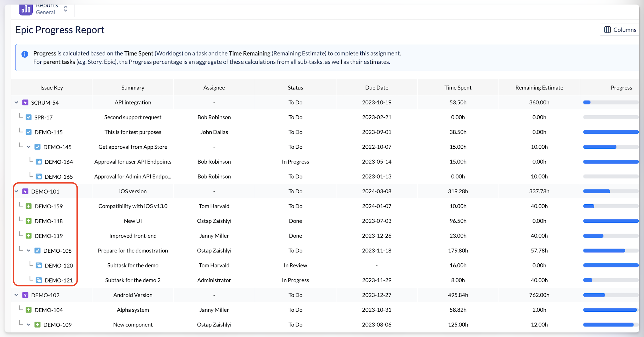Collapse the SCRUM-54 epic row
The width and height of the screenshot is (644, 337).
(16, 102)
